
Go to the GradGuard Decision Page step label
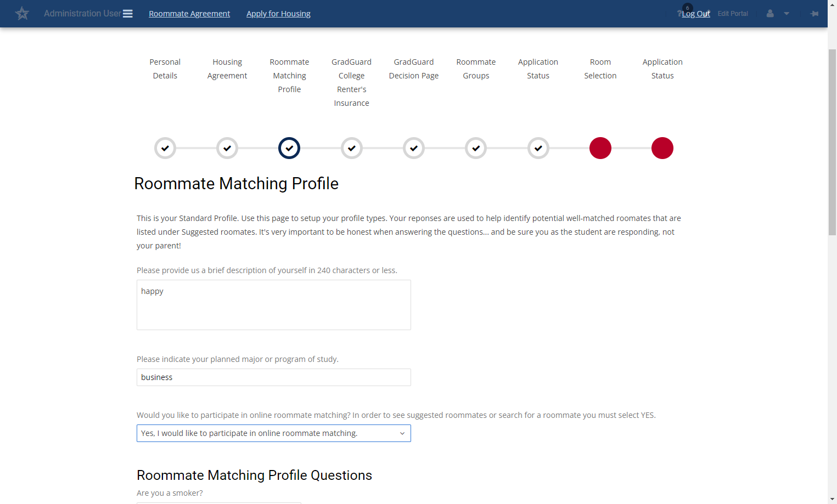(x=414, y=69)
